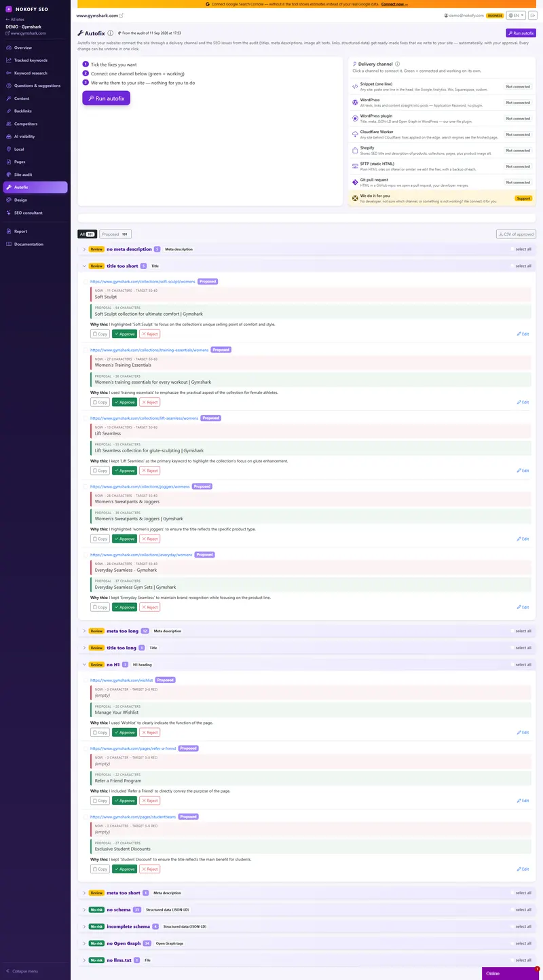This screenshot has height=980, width=543.
Task: Download CSV of approved
Action: [x=516, y=234]
